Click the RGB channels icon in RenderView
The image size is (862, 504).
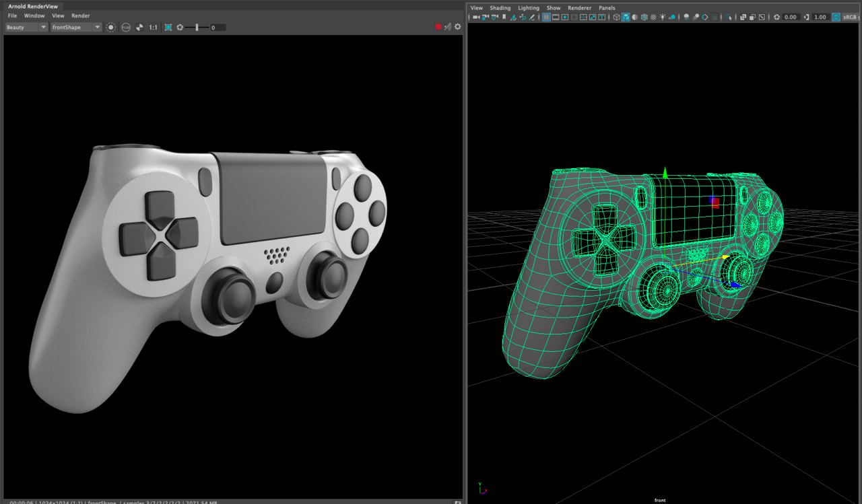tap(126, 27)
